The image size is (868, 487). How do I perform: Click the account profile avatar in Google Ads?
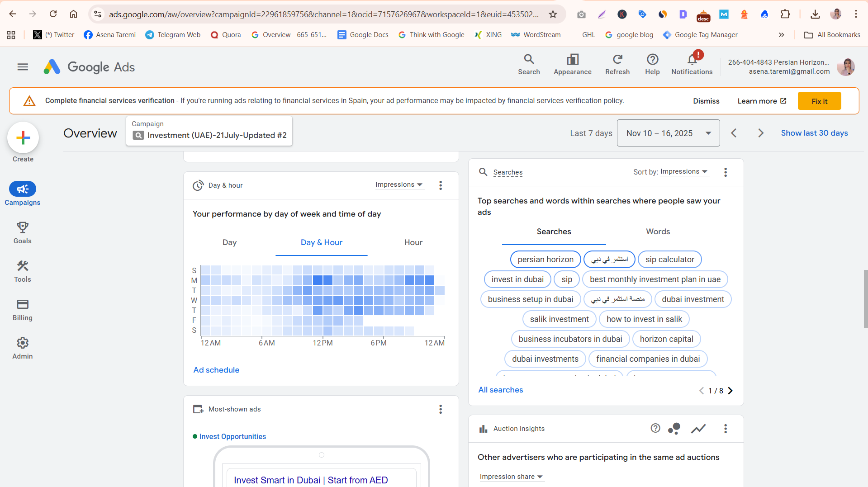coord(845,67)
